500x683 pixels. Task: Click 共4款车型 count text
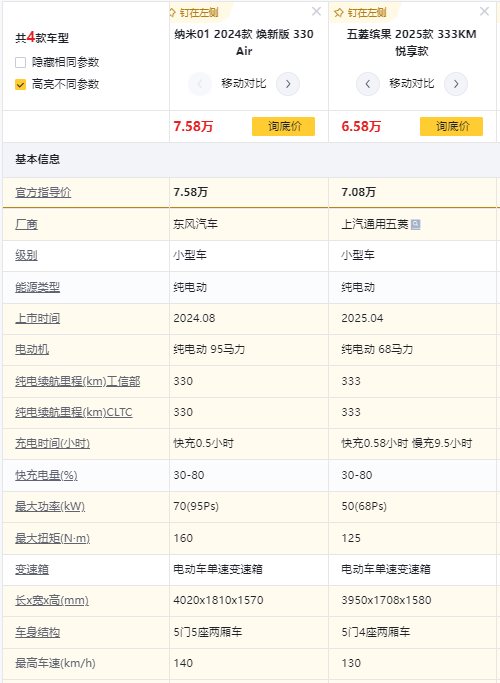click(x=42, y=38)
